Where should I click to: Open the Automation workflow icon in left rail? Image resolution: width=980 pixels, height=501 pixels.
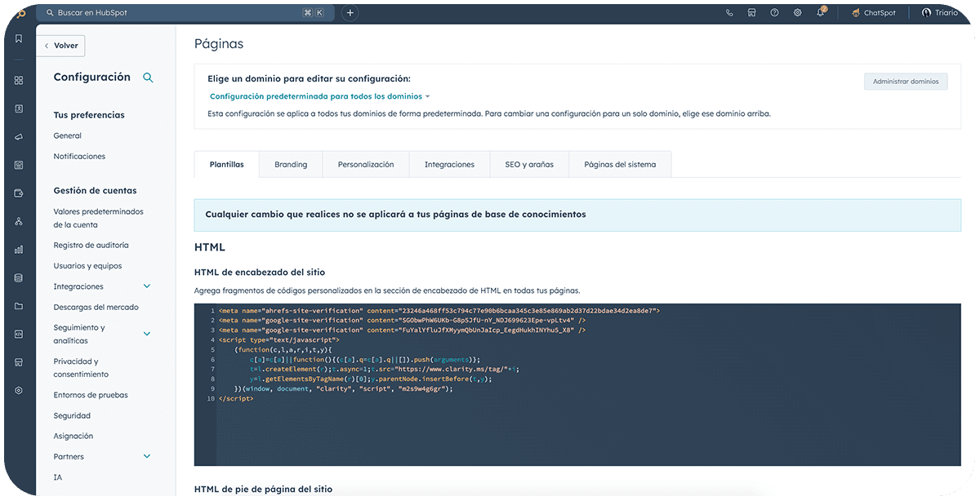point(19,221)
